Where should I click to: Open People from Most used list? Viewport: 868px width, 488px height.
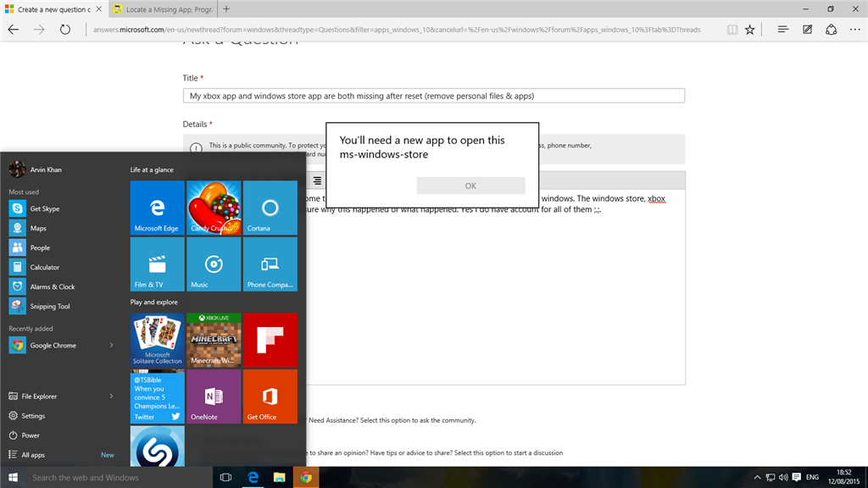click(61, 247)
